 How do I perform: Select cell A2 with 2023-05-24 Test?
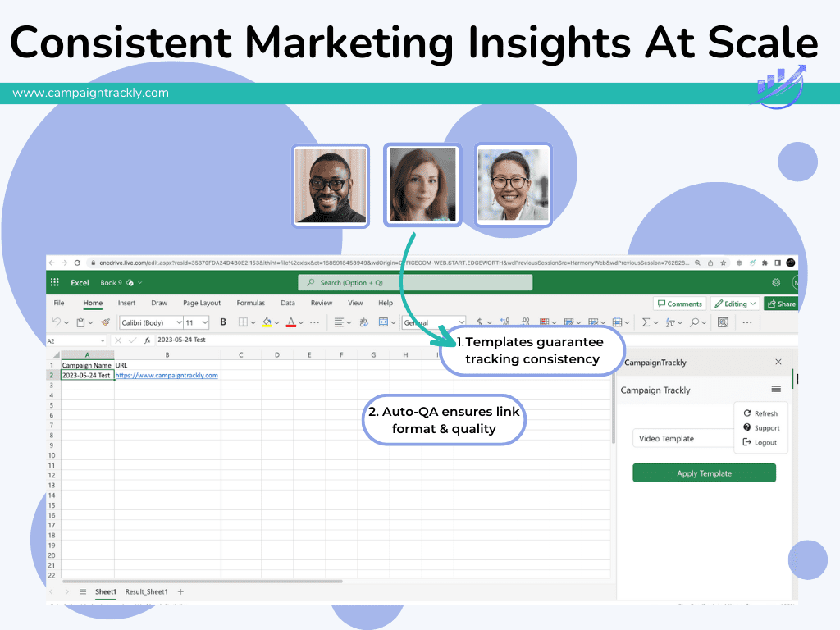click(87, 375)
